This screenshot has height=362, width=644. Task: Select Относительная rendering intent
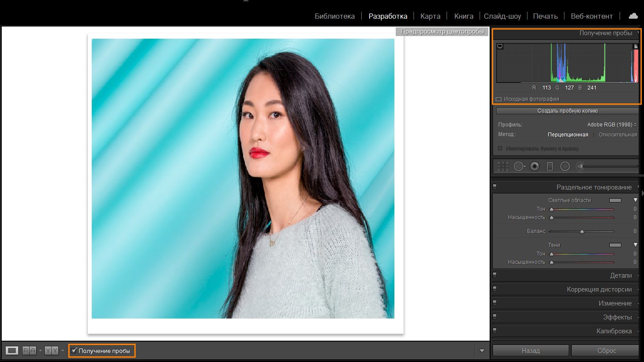(x=618, y=134)
